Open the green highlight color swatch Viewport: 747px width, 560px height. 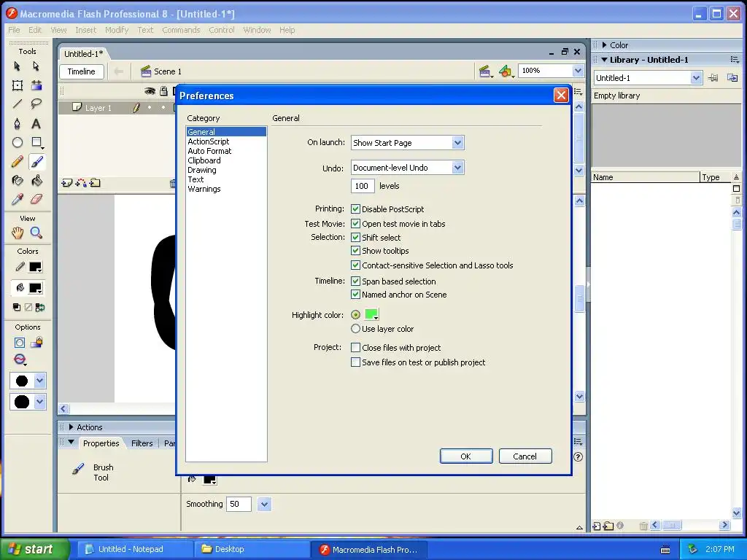point(371,314)
